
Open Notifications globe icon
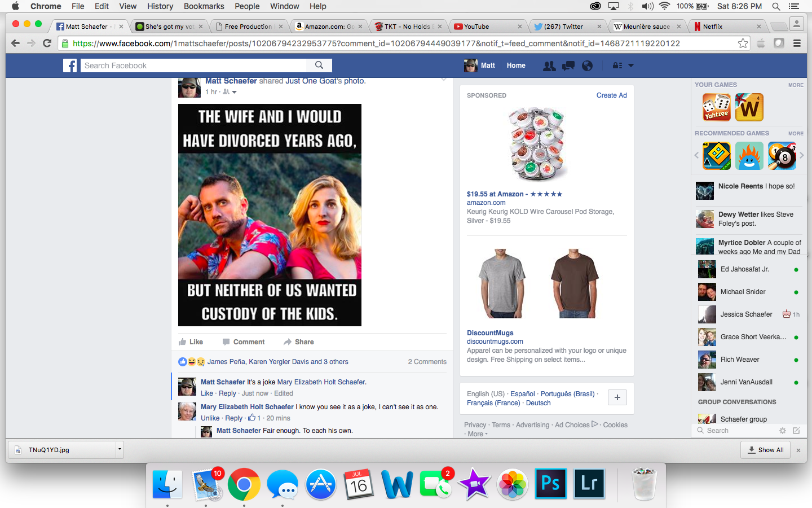pos(587,65)
